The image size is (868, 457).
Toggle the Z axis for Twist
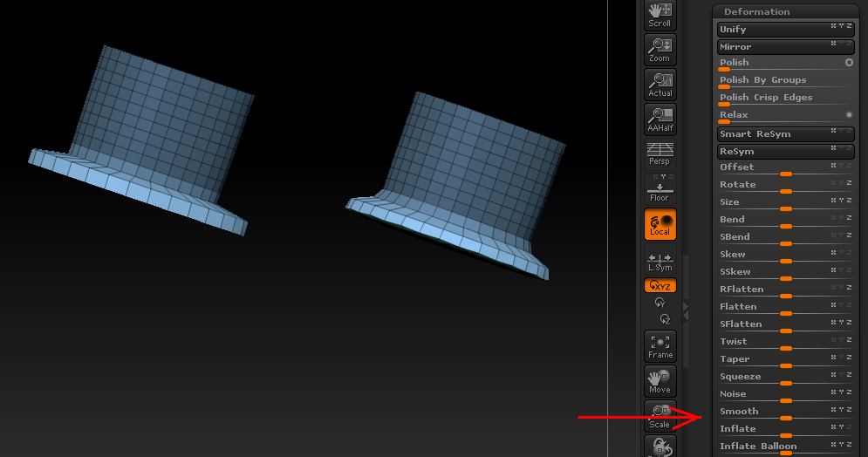(x=849, y=340)
